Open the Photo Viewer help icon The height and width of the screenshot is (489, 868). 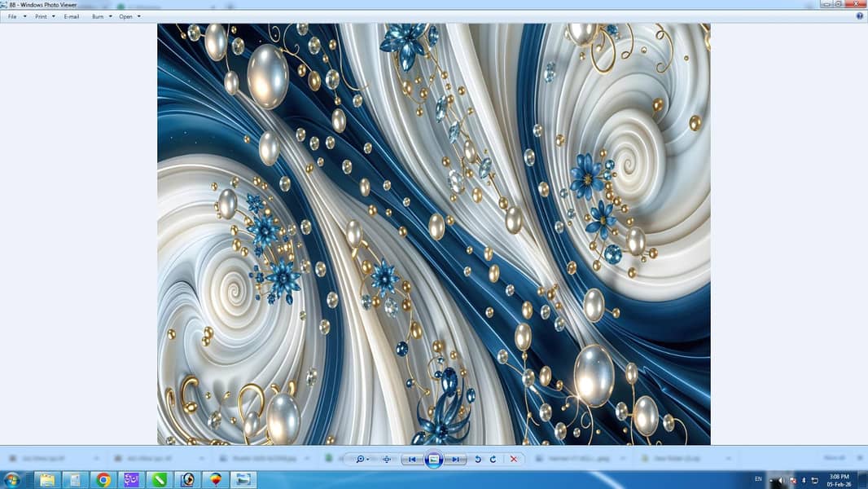[x=859, y=16]
